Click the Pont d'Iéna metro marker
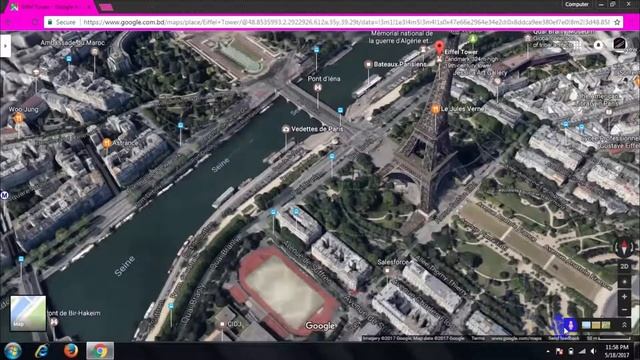This screenshot has height=360, width=640. 318,88
